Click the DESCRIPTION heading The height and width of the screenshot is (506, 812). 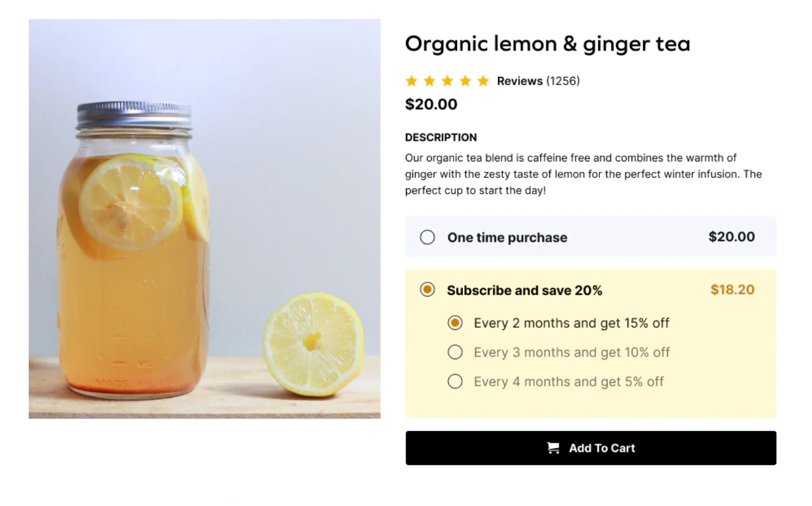pyautogui.click(x=441, y=137)
